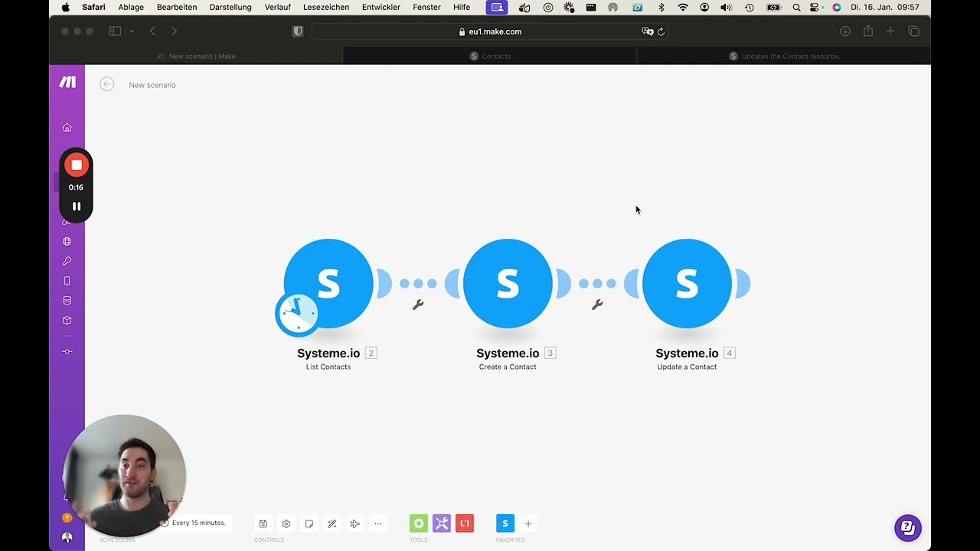Screen dimensions: 980x551
Task: Open the Home icon in the Make sidebar
Action: point(67,128)
